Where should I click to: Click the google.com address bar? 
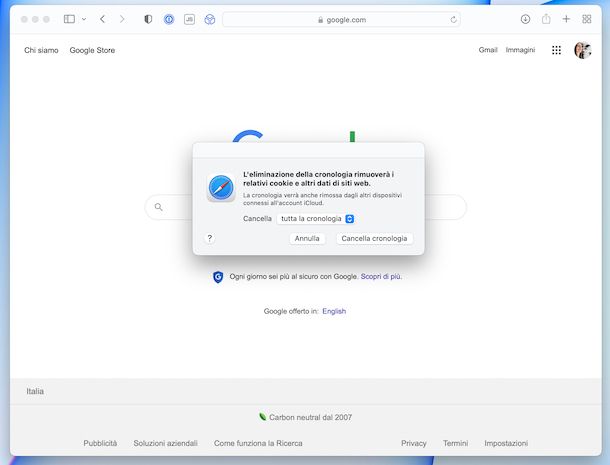point(341,19)
